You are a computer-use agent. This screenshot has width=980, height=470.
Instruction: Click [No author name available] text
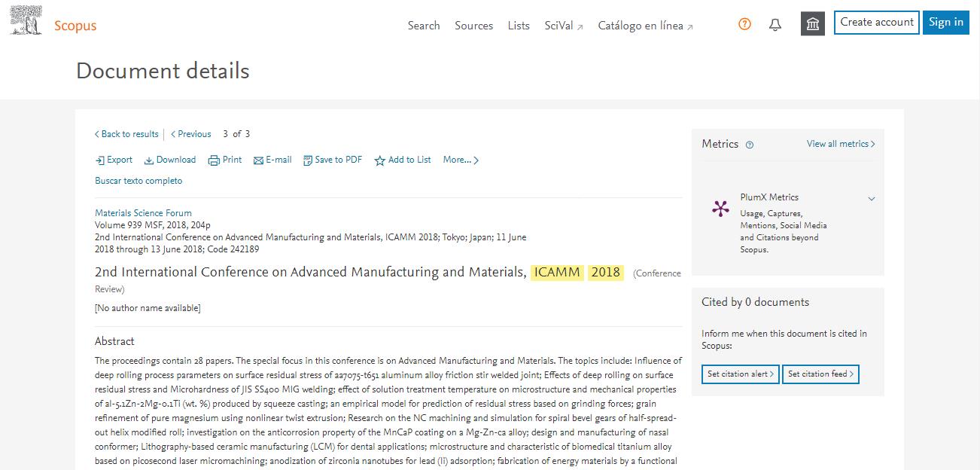[148, 308]
